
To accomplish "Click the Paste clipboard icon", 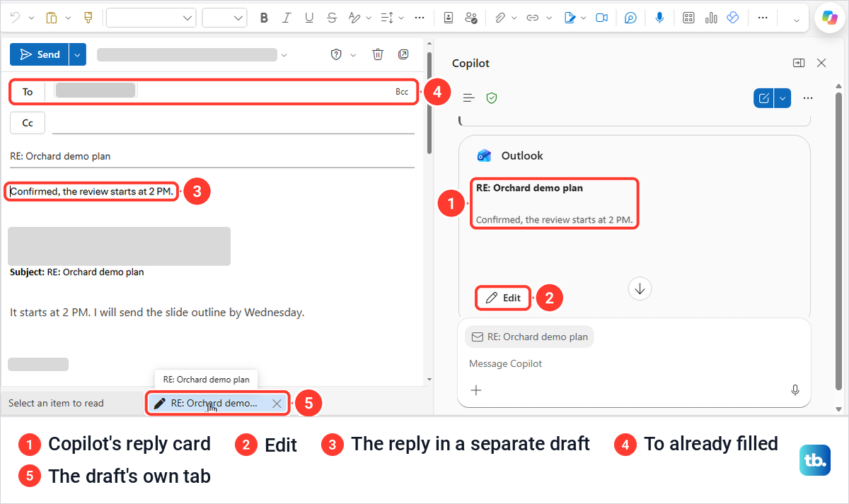I will tap(51, 18).
